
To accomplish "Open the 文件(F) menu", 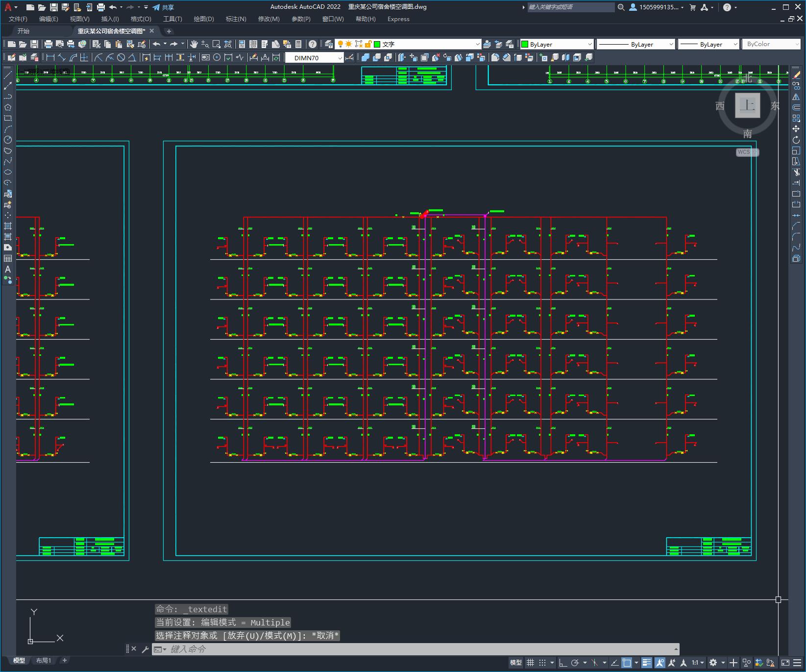I will [x=18, y=19].
